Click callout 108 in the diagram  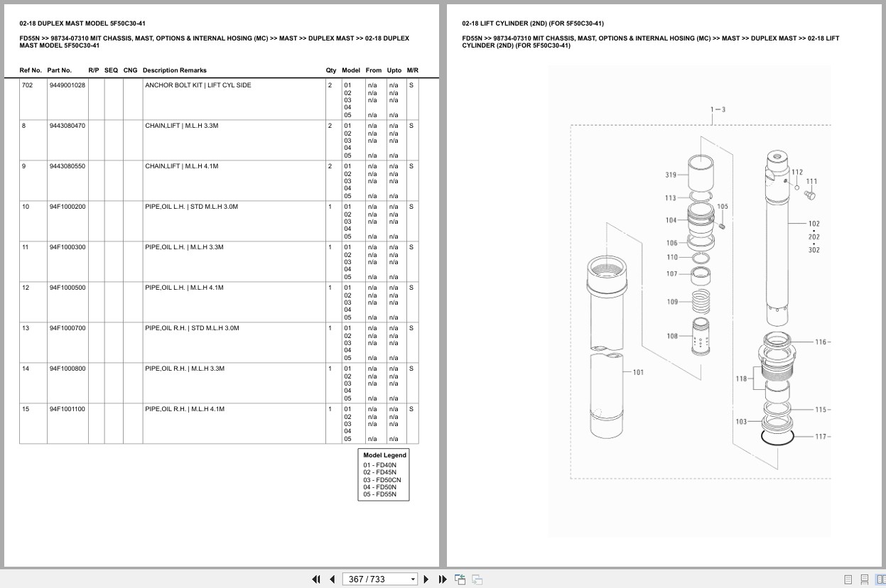click(672, 336)
